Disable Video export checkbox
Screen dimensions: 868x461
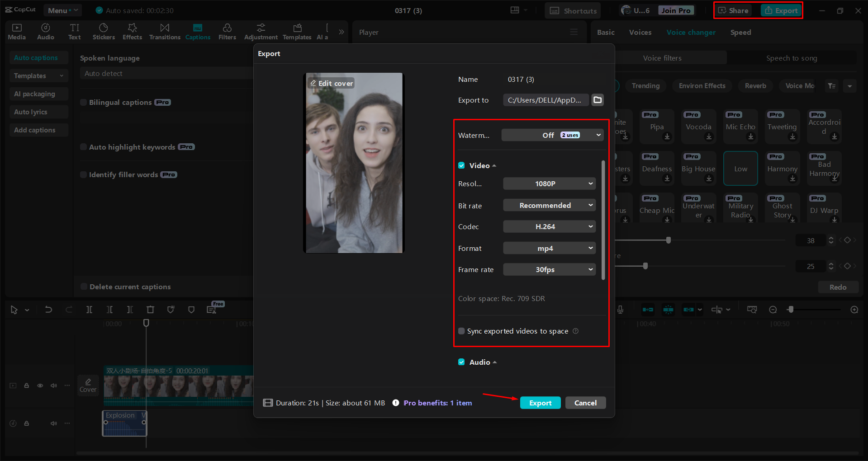[x=461, y=165]
